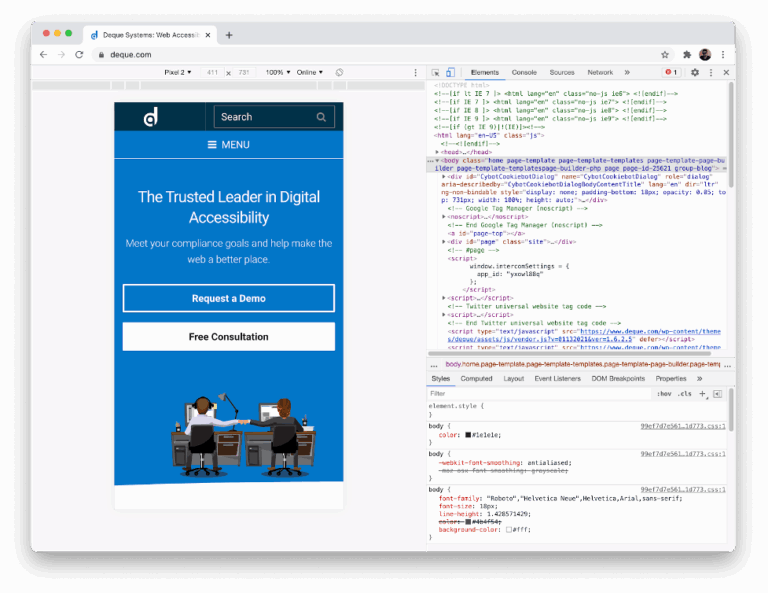Open the Layout tab
Image resolution: width=768 pixels, height=593 pixels.
[x=513, y=379]
